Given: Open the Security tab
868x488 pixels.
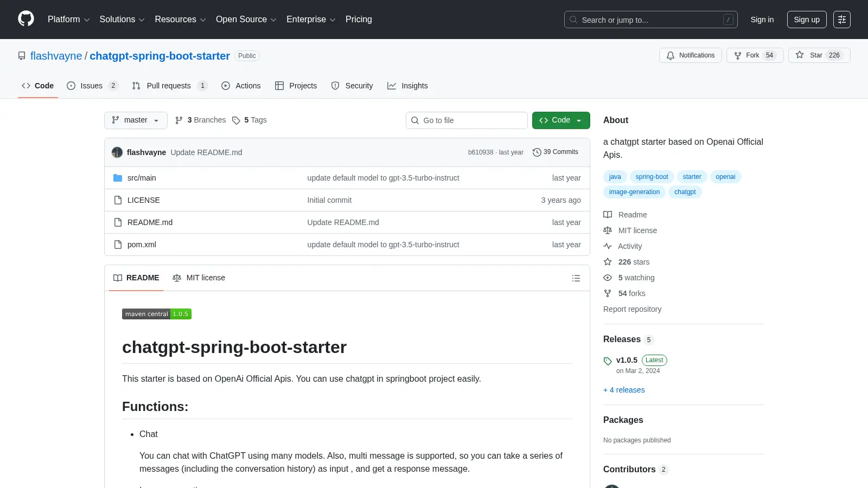Looking at the screenshot, I should (352, 86).
